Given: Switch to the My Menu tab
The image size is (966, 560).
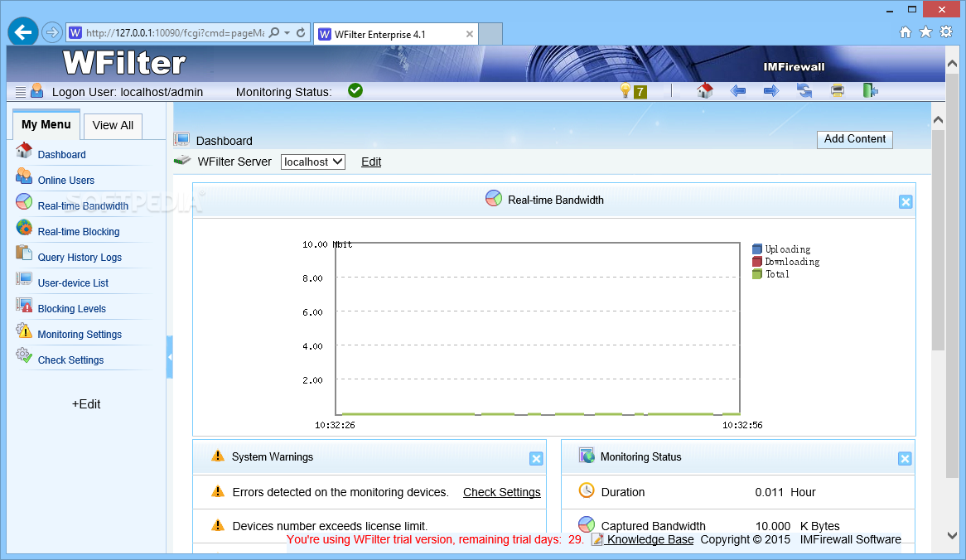Looking at the screenshot, I should click(46, 124).
